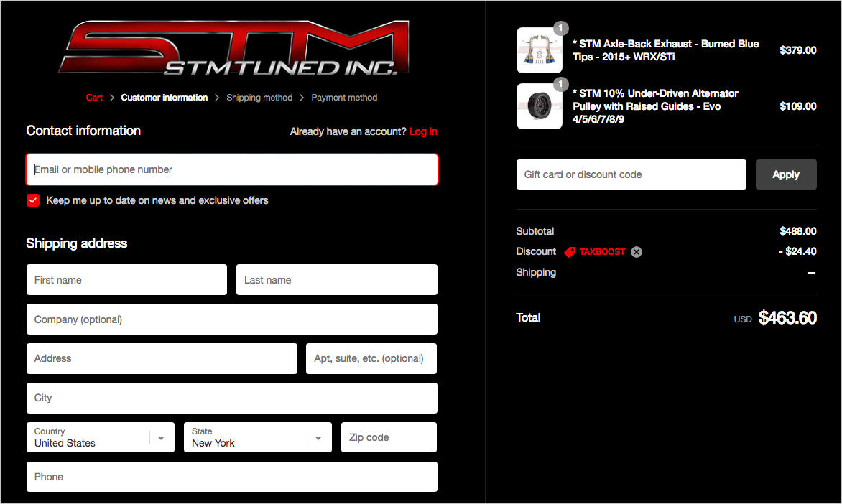Click the $463.60 total amount
This screenshot has width=842, height=504.
point(788,318)
